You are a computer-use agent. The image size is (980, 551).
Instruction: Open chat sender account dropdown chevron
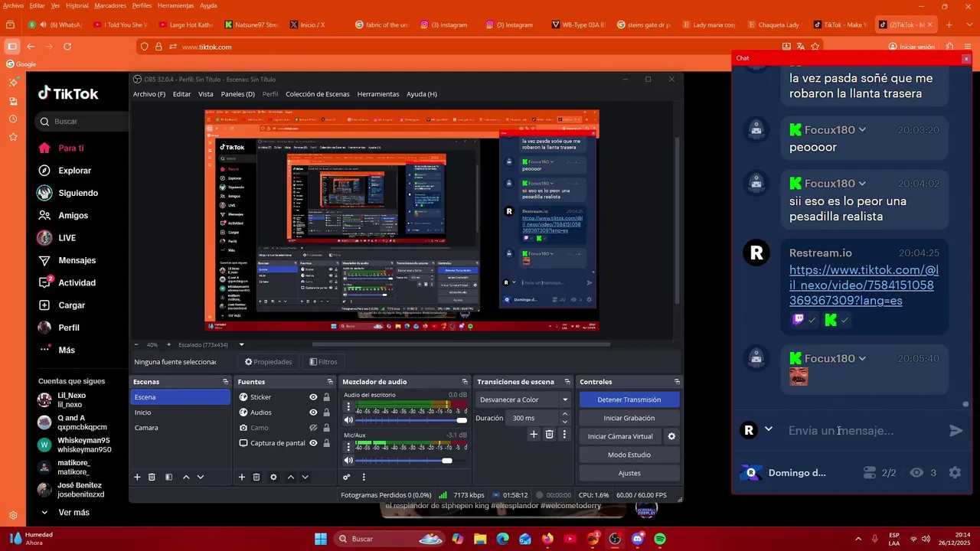click(769, 429)
